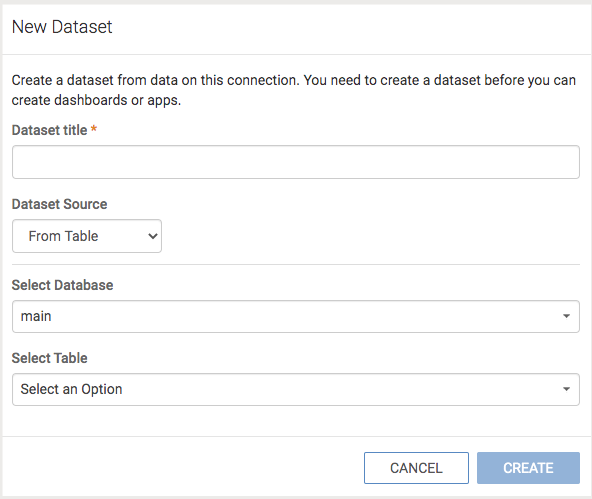592x499 pixels.
Task: Click the required asterisk next to Dataset title
Action: 94,129
